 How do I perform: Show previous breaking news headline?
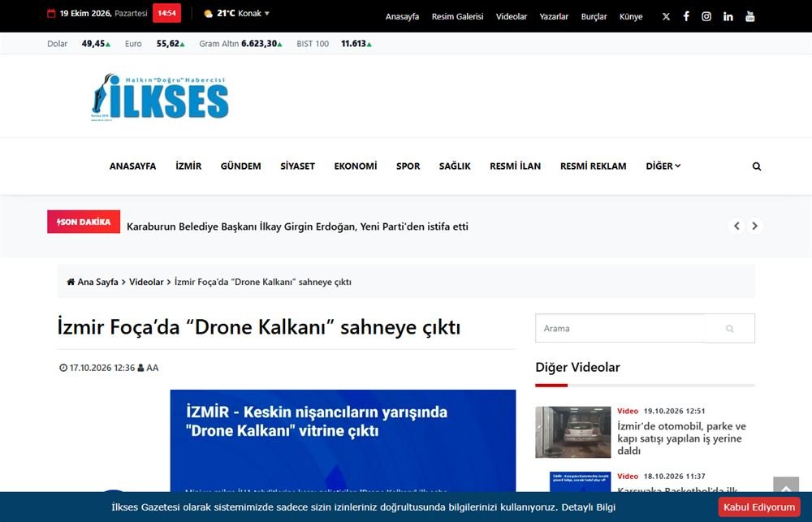click(736, 226)
